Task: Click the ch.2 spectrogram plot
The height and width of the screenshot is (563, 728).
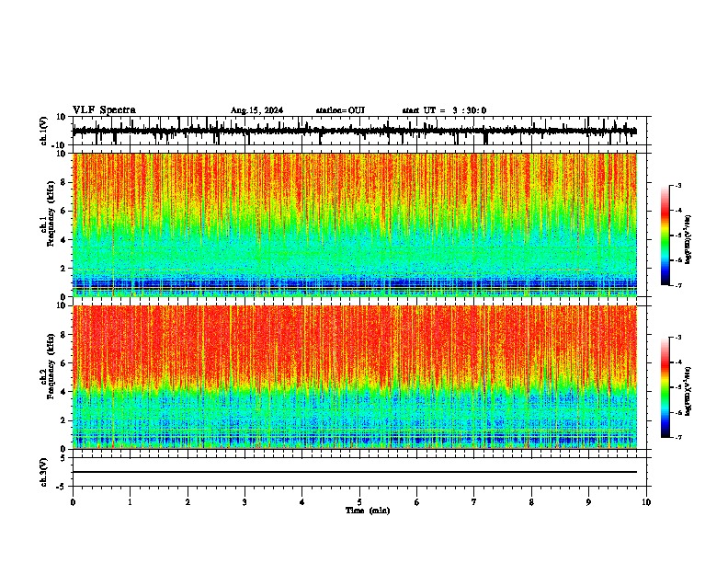Action: tap(355, 377)
